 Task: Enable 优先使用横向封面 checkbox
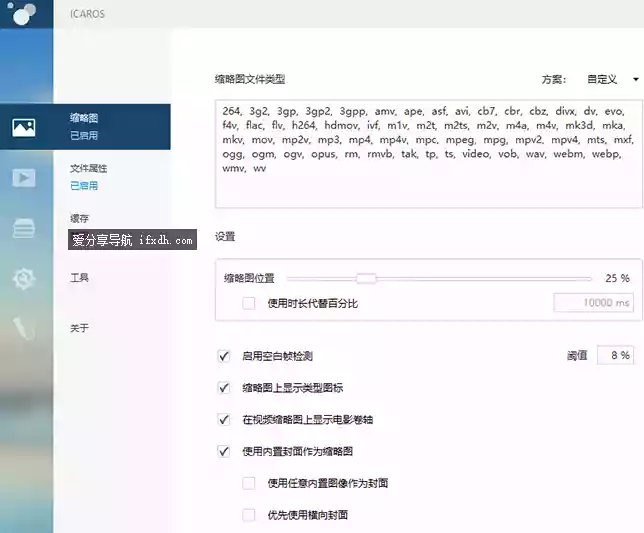click(248, 515)
